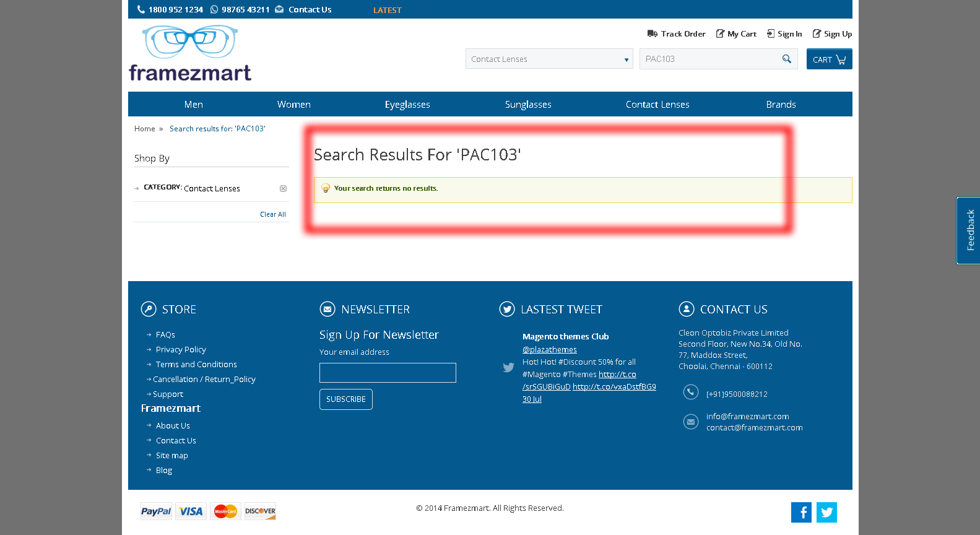The width and height of the screenshot is (980, 535).
Task: Click the Sign In link
Action: [790, 34]
